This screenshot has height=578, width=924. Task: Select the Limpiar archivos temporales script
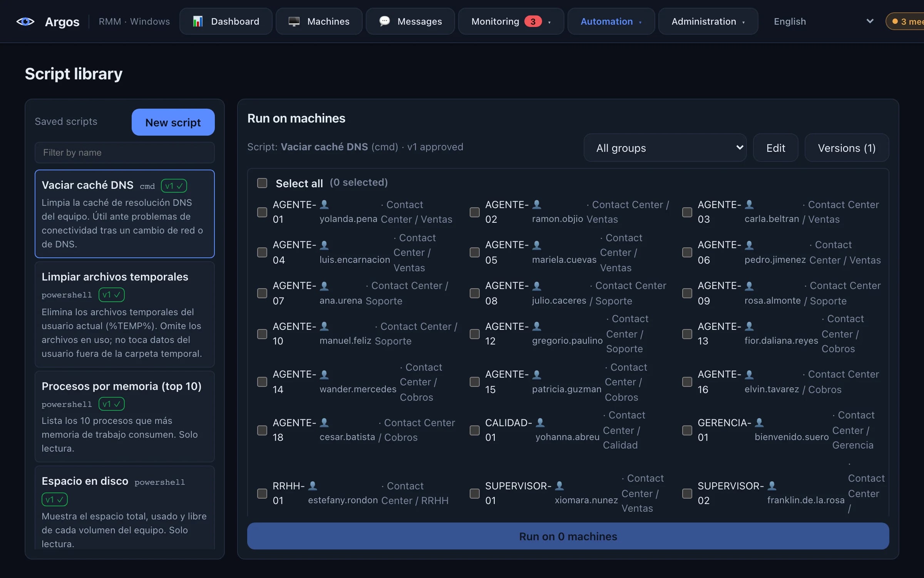point(125,314)
